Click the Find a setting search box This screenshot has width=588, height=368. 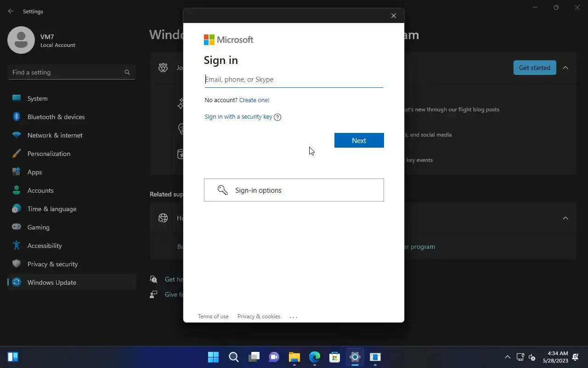72,72
